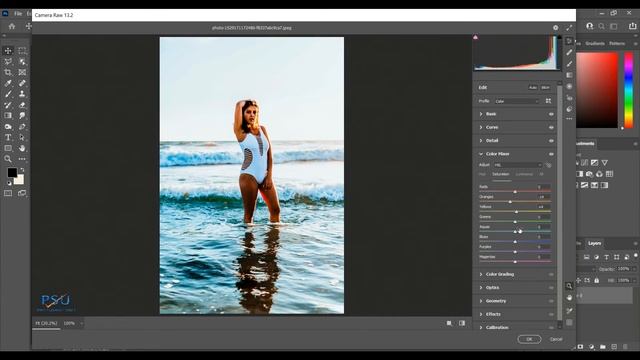Expand the Color Grading panel
640x360 pixels.
pyautogui.click(x=481, y=274)
